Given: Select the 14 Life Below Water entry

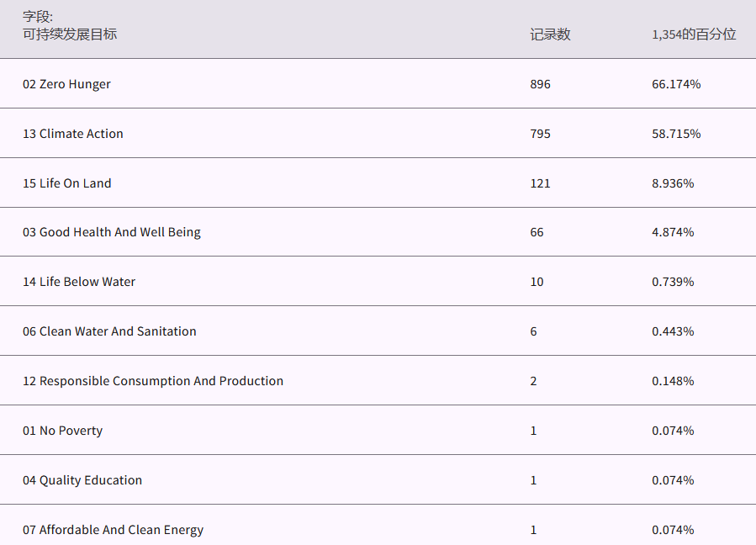Looking at the screenshot, I should 79,282.
